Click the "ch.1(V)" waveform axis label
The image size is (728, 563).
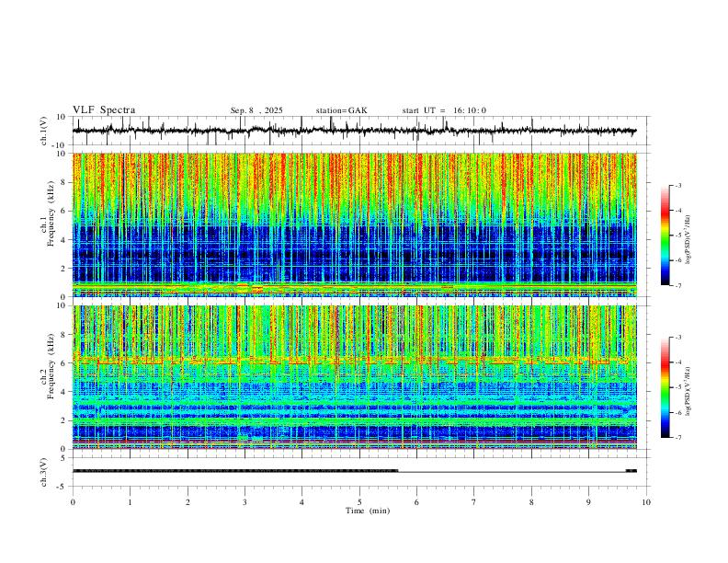(44, 131)
